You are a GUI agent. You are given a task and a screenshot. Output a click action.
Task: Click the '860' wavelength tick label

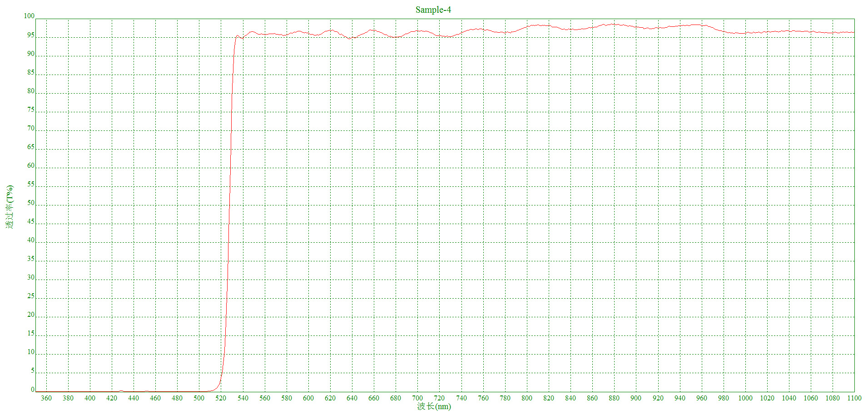592,398
